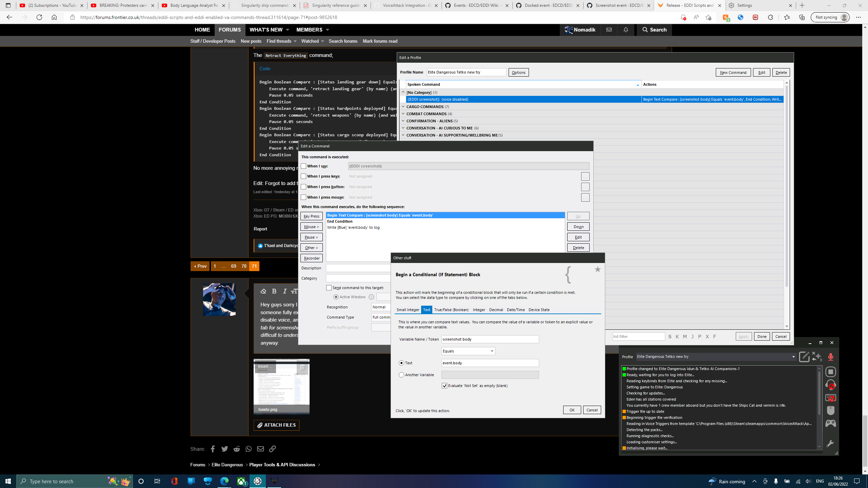Screen dimensions: 868x488
Task: Share thread via Reddit icon
Action: coord(236,449)
